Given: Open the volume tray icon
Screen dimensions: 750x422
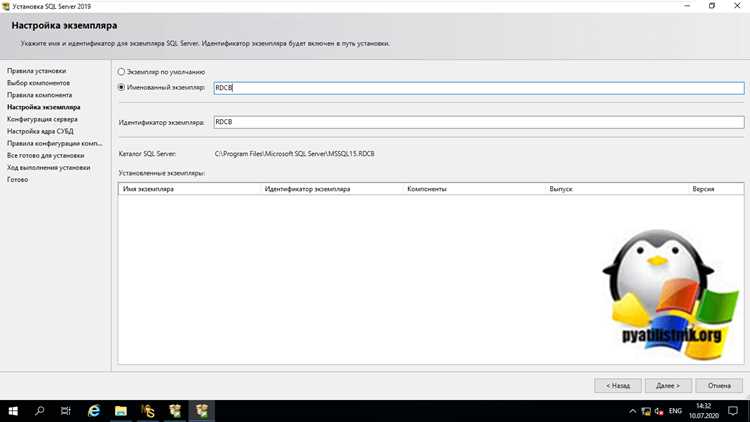Looking at the screenshot, I should pos(660,411).
